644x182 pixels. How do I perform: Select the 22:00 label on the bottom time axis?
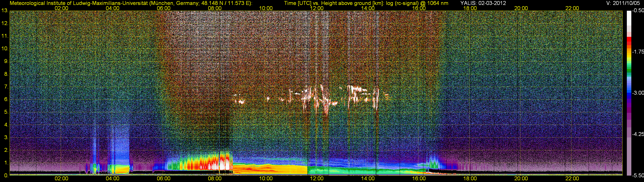[x=572, y=179]
